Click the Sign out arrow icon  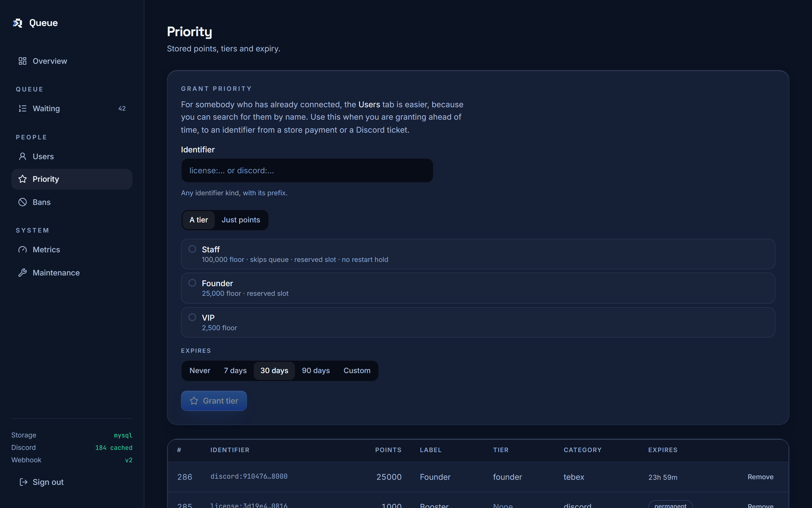[x=23, y=482]
